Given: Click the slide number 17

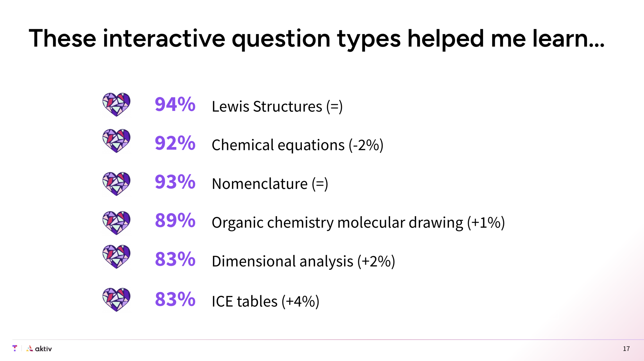Looking at the screenshot, I should pos(626,349).
